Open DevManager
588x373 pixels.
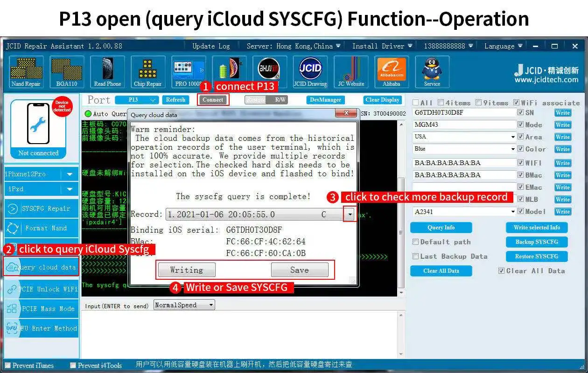(326, 100)
